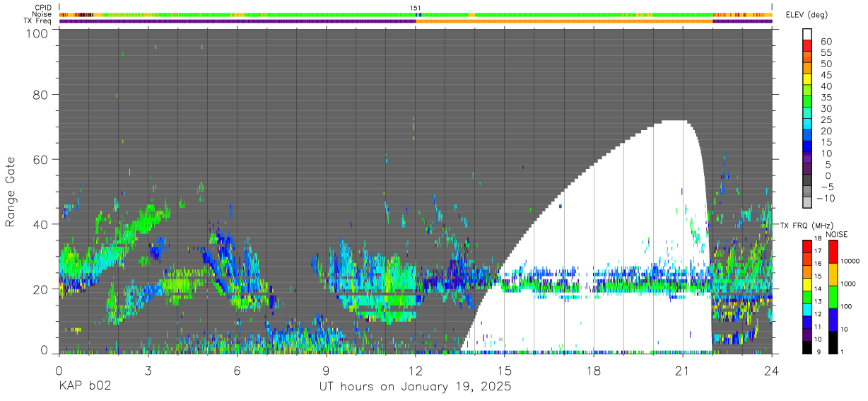The image size is (868, 401).
Task: Select the green segment of the NOISE color bar
Action: (x=833, y=296)
